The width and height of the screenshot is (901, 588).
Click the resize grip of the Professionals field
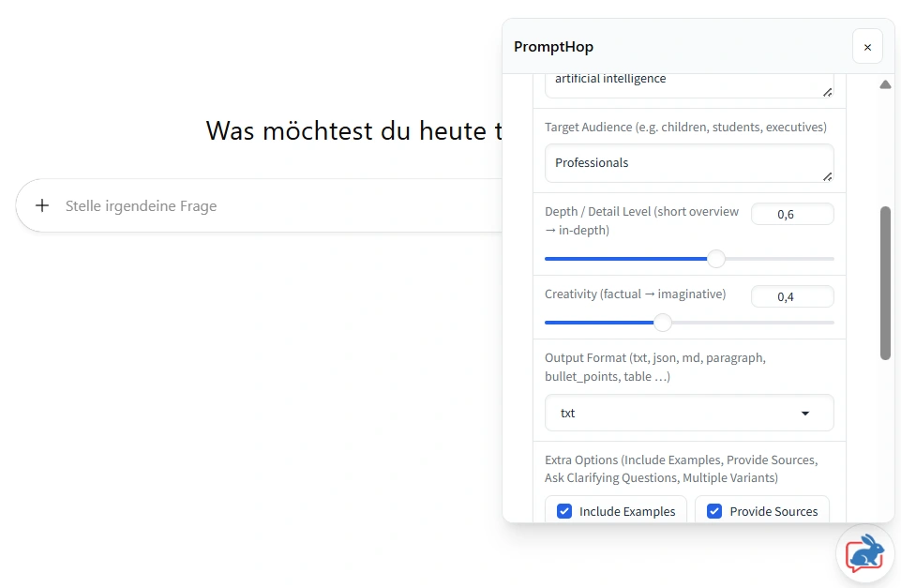point(827,176)
